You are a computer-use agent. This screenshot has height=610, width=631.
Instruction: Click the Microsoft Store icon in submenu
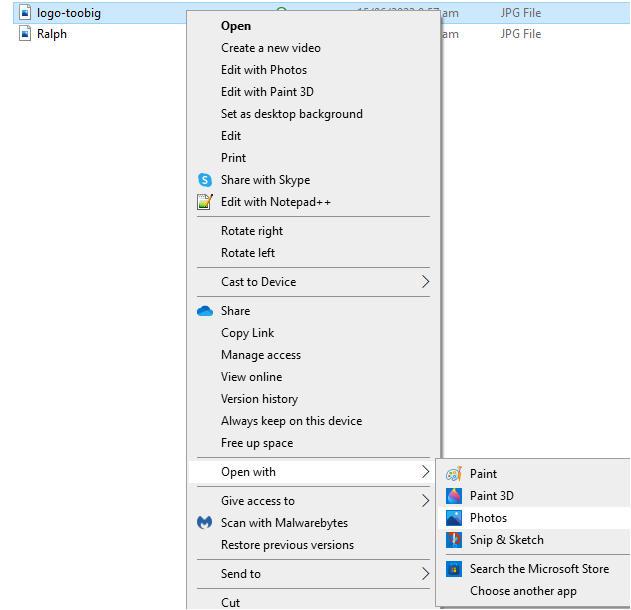pyautogui.click(x=454, y=569)
